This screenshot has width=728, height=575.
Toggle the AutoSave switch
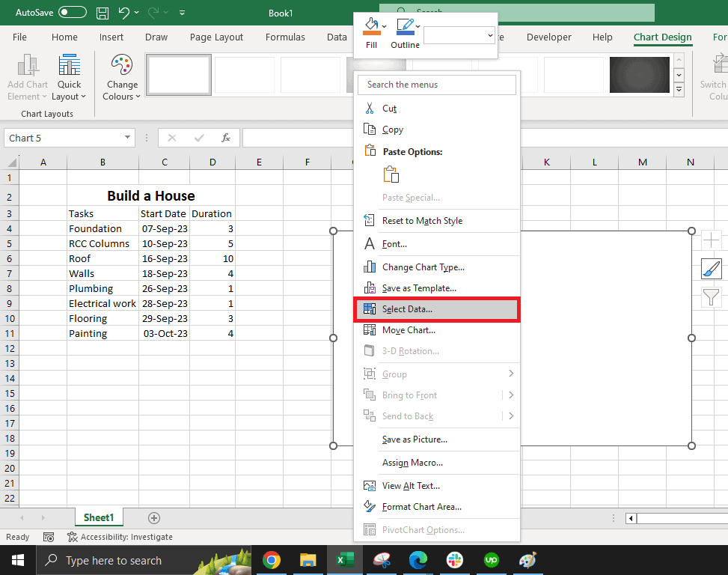[73, 13]
